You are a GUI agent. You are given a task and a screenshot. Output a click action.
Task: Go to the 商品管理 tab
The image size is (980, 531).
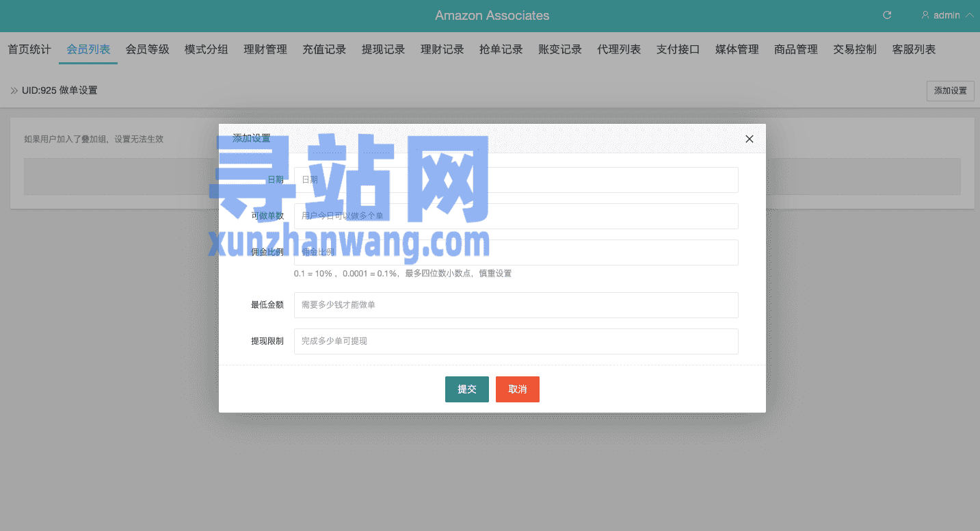tap(796, 49)
